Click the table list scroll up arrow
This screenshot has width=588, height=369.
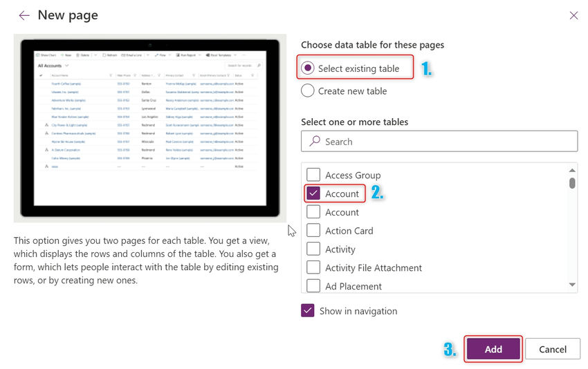[572, 170]
